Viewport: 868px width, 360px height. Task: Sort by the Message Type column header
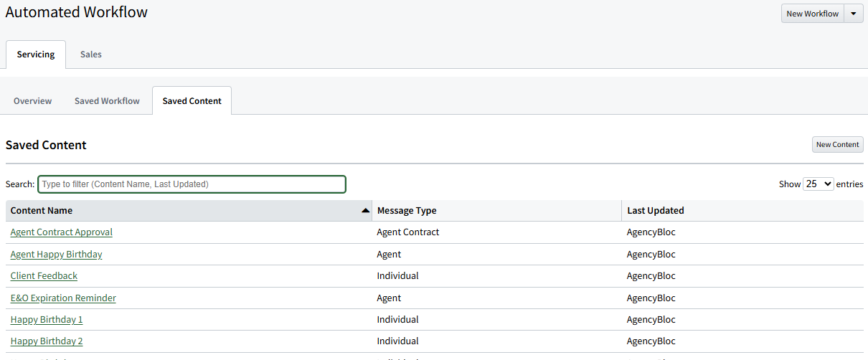click(x=496, y=211)
